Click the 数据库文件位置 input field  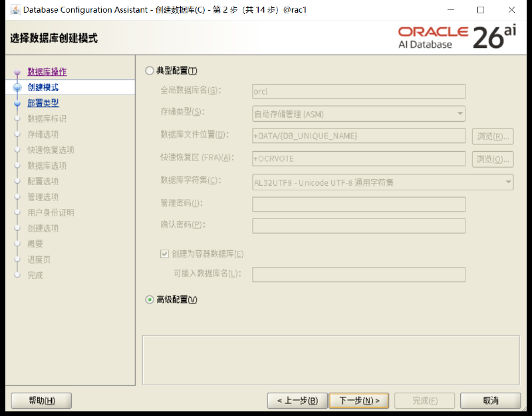click(x=358, y=136)
